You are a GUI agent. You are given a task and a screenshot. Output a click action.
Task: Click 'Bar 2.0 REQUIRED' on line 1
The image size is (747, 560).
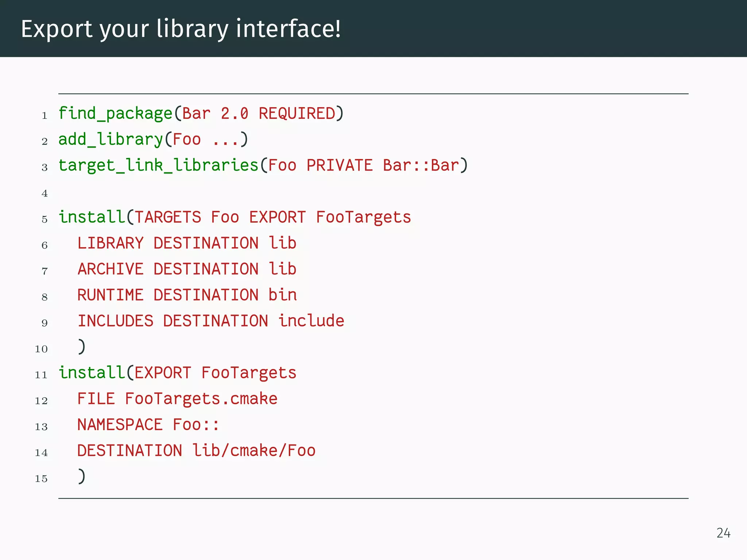259,114
